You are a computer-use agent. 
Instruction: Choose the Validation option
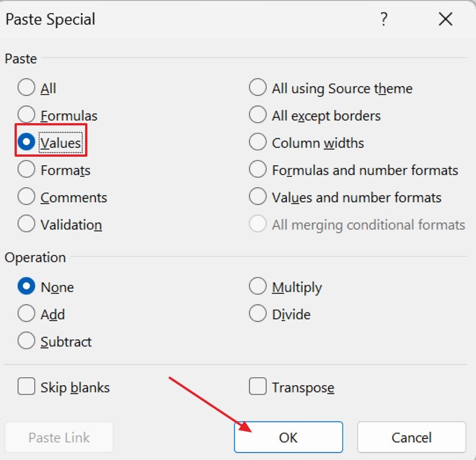coord(26,224)
